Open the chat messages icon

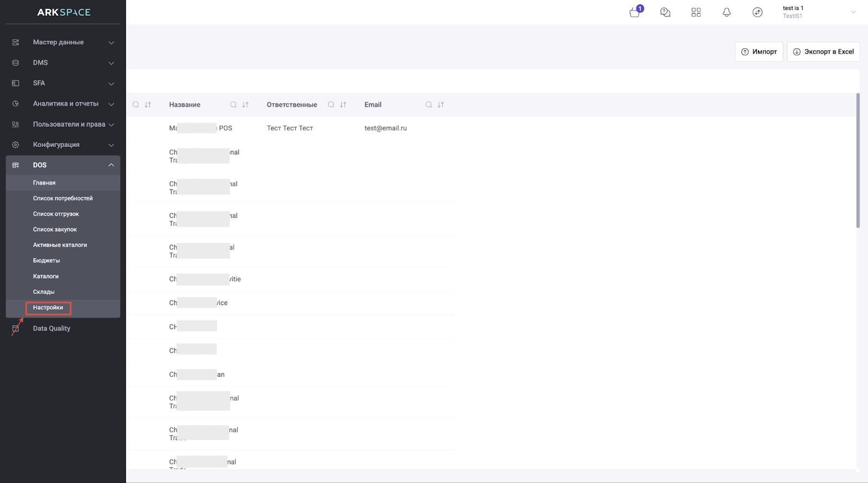pyautogui.click(x=665, y=12)
